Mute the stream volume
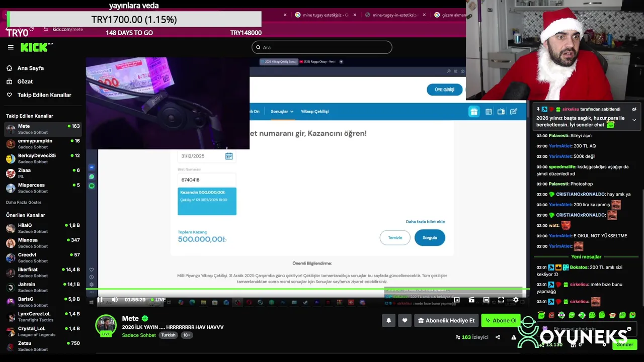The width and height of the screenshot is (644, 362). coord(115,300)
